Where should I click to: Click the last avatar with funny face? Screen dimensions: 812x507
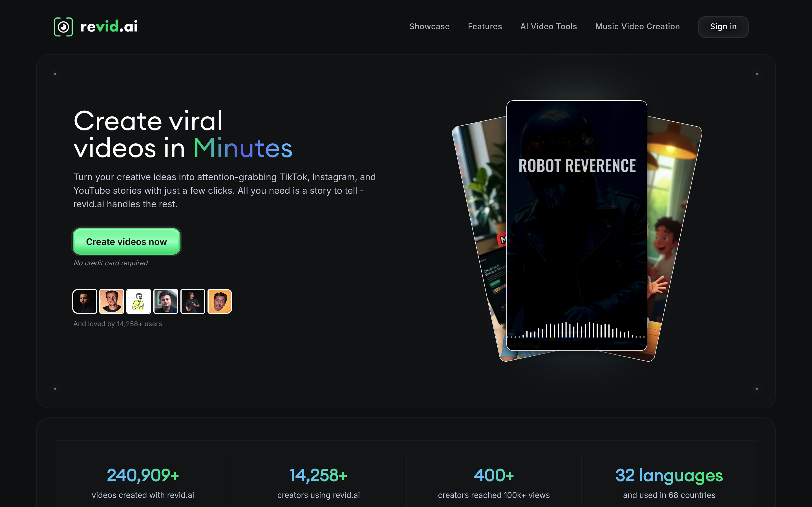[x=220, y=301]
